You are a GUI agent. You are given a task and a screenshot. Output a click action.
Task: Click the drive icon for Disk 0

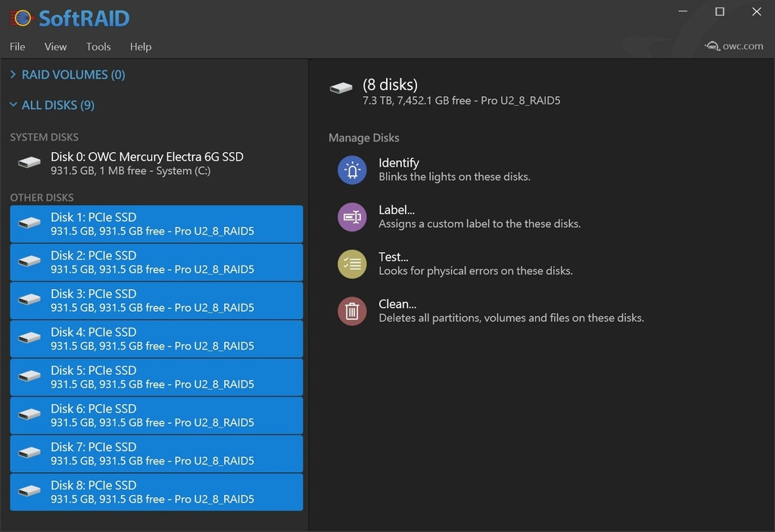click(x=30, y=162)
